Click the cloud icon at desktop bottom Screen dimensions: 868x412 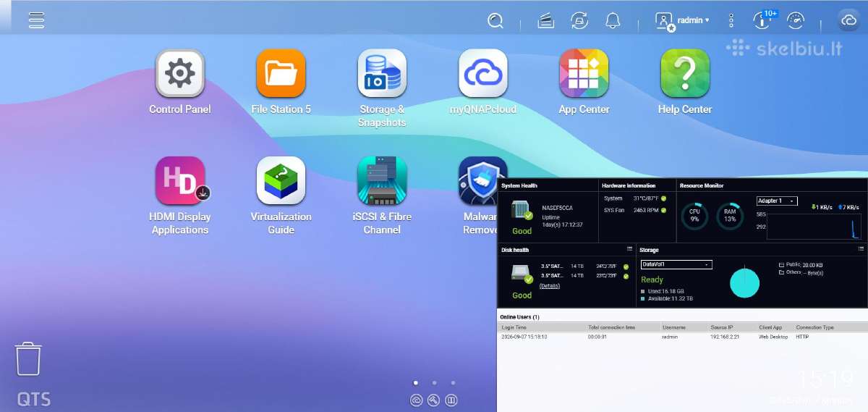pos(417,400)
